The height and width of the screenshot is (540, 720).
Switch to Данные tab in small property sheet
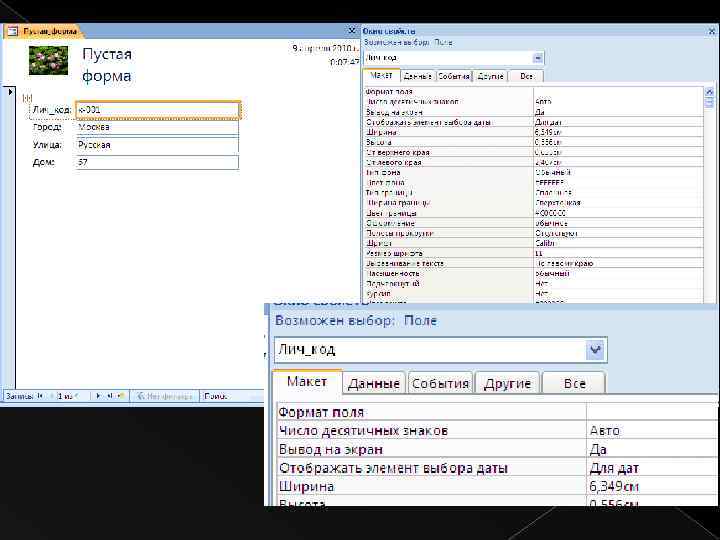pos(417,76)
